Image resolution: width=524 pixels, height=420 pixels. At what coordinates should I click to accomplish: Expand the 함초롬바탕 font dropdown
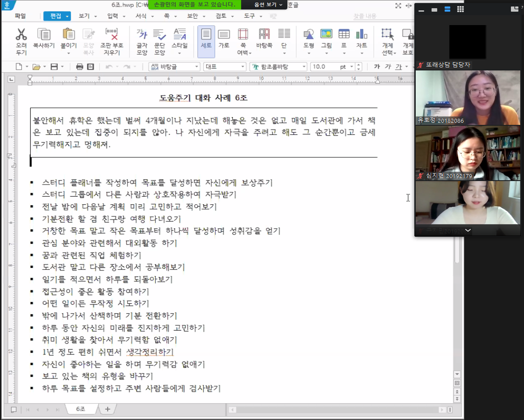[x=304, y=67]
